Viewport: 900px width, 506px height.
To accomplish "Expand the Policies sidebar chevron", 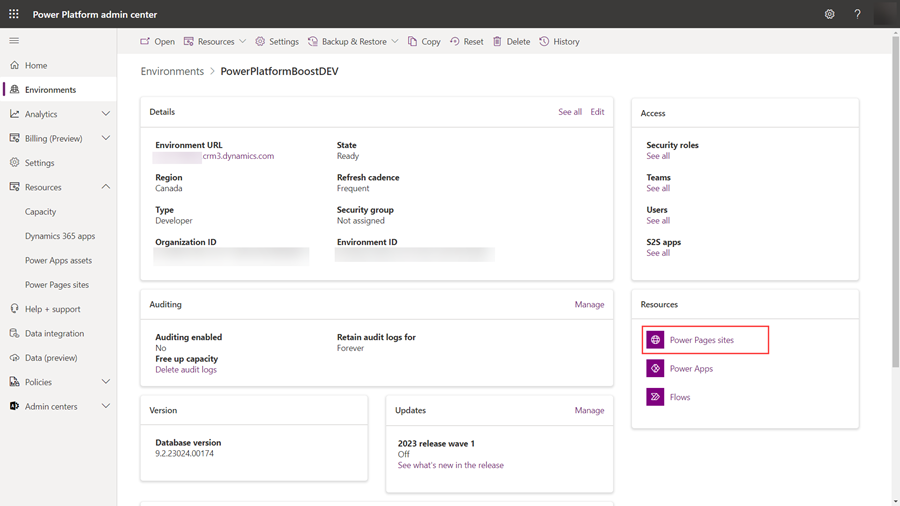I will [x=106, y=382].
